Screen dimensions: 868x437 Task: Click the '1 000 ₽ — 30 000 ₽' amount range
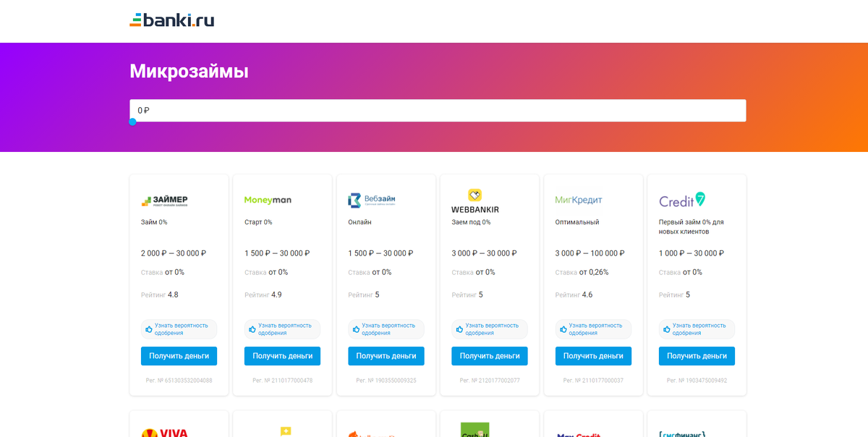click(692, 253)
